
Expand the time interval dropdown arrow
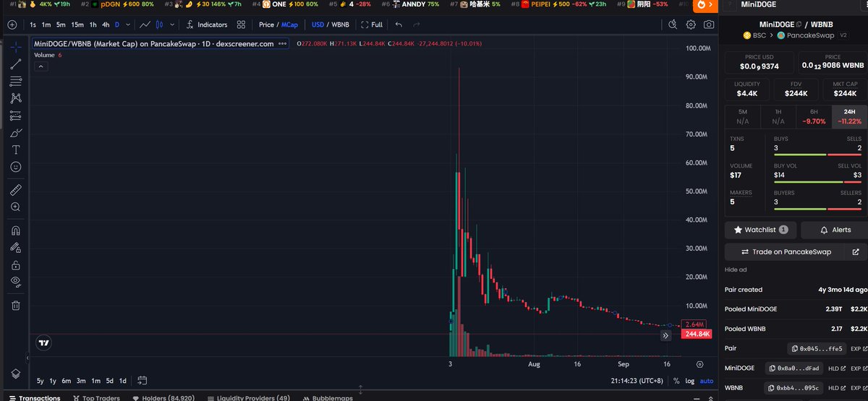(x=129, y=25)
